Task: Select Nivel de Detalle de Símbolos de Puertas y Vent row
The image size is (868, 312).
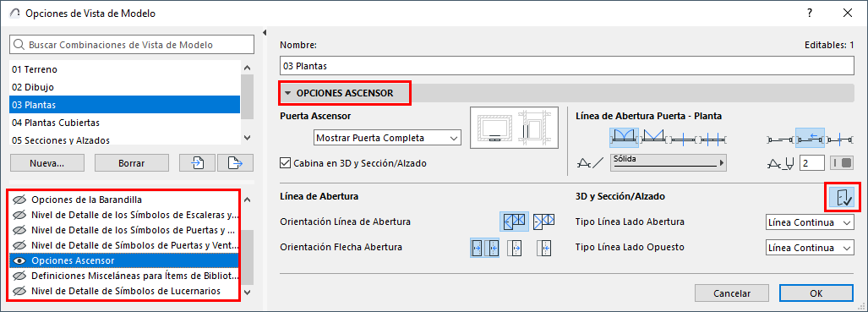Action: click(125, 245)
